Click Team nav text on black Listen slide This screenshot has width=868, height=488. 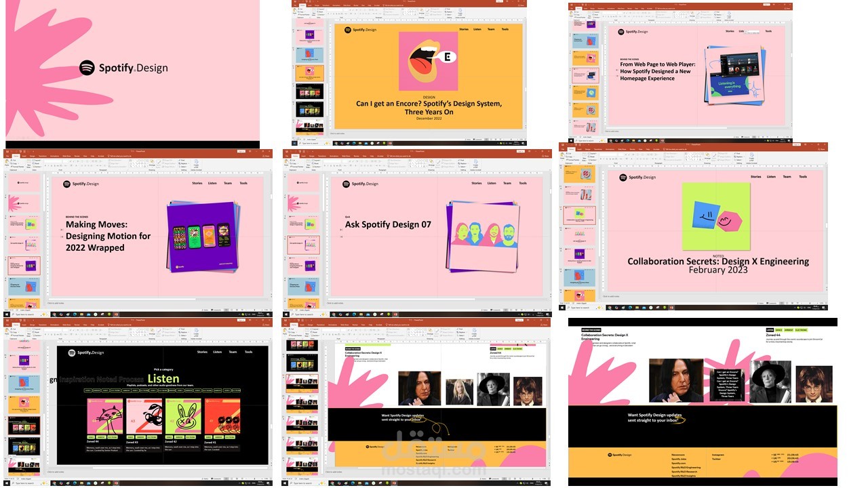pos(233,352)
